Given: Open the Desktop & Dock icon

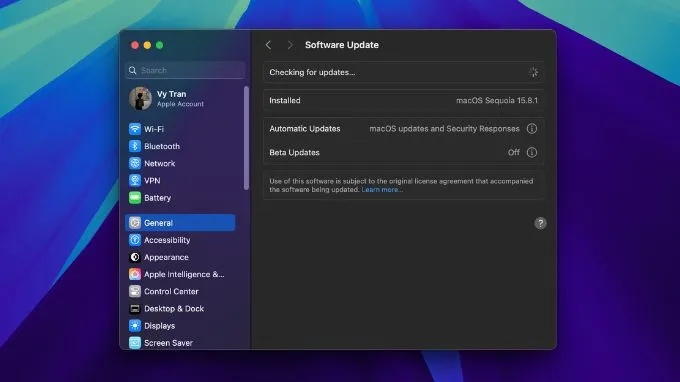Looking at the screenshot, I should (135, 309).
